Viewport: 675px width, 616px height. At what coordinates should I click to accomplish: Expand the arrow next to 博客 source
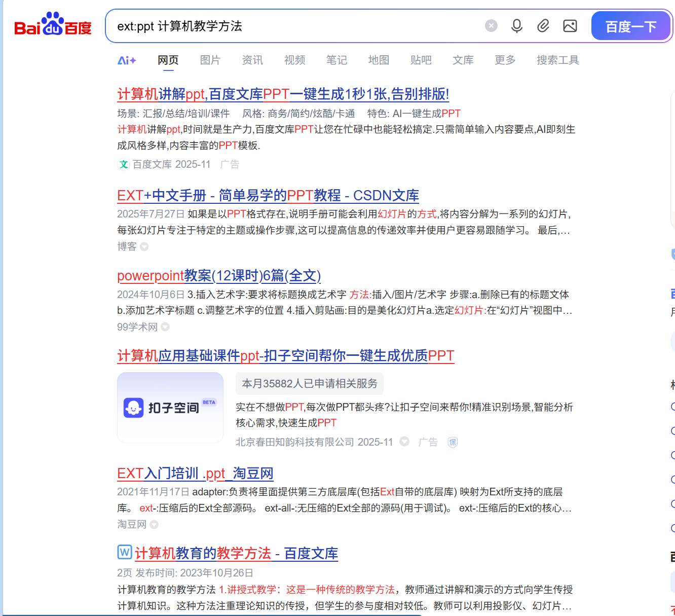[x=144, y=247]
